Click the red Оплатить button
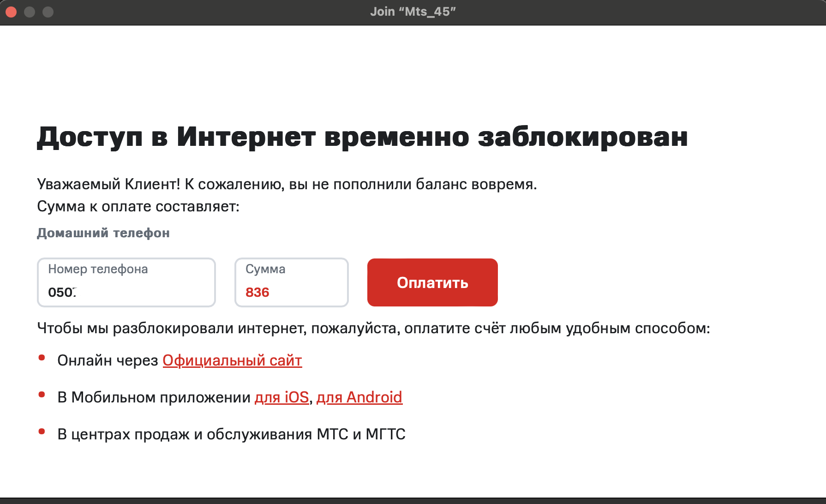Screen dimensions: 826x504 click(432, 282)
